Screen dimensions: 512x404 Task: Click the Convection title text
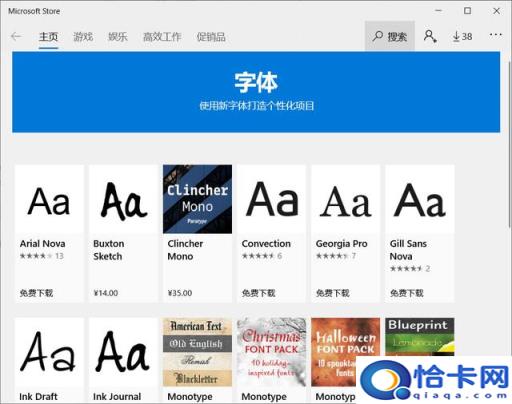266,244
